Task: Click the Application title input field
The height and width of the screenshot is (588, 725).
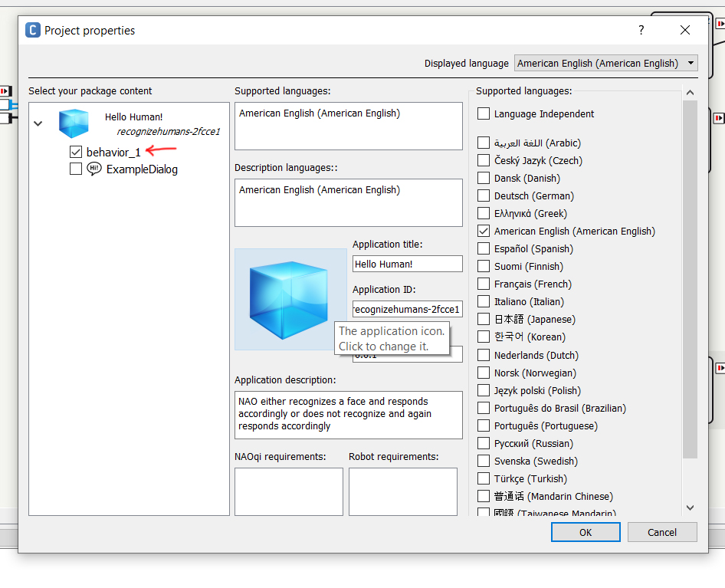Action: coord(408,264)
